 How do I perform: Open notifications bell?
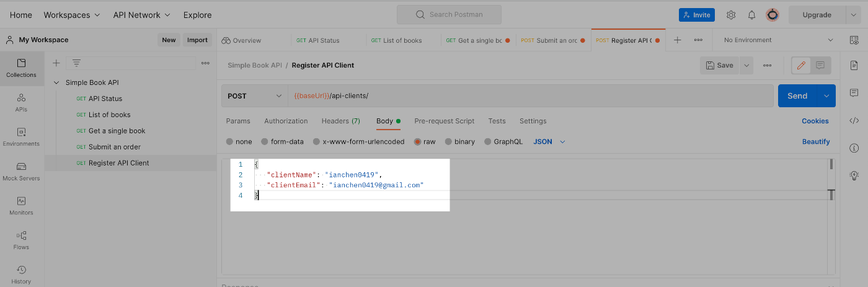tap(751, 15)
